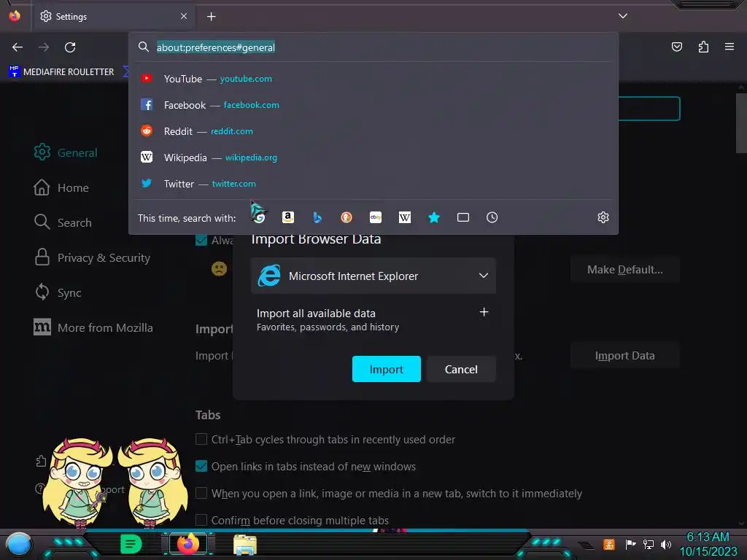Toggle Confirm before closing multiple tabs
Screen dimensions: 747x560
tap(201, 520)
